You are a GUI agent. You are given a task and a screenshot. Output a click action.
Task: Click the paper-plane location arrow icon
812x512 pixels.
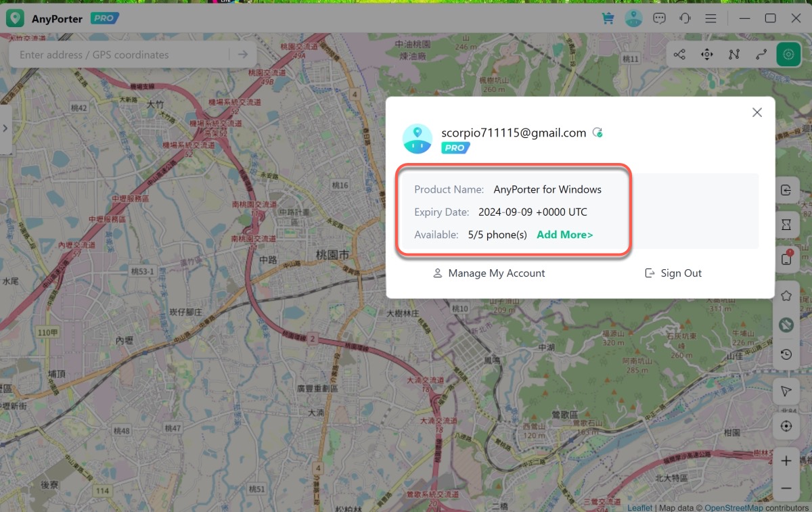(x=786, y=392)
